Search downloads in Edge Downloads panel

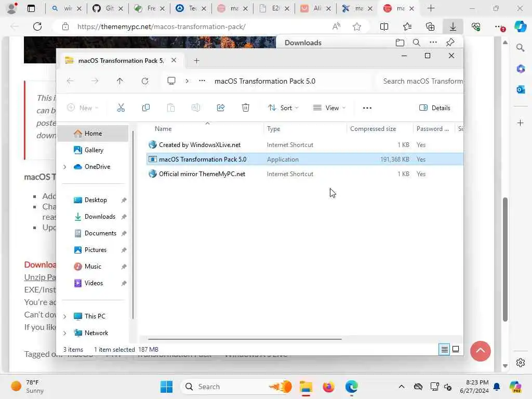point(417,43)
